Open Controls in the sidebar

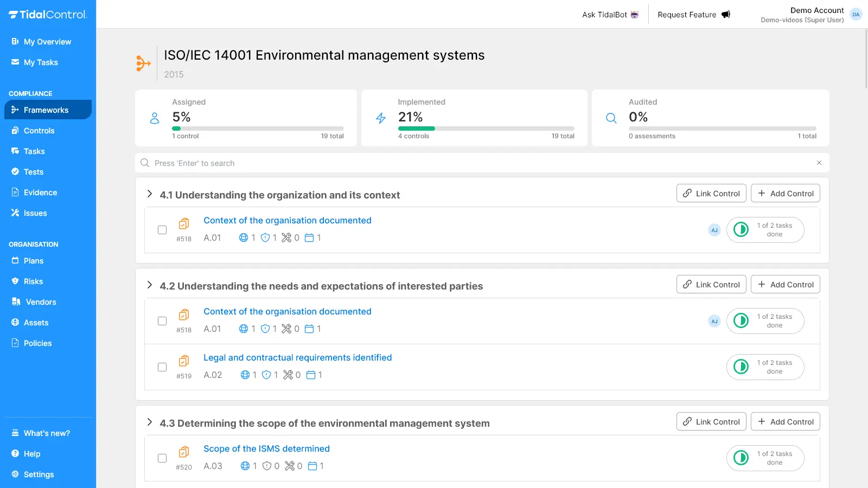[39, 131]
